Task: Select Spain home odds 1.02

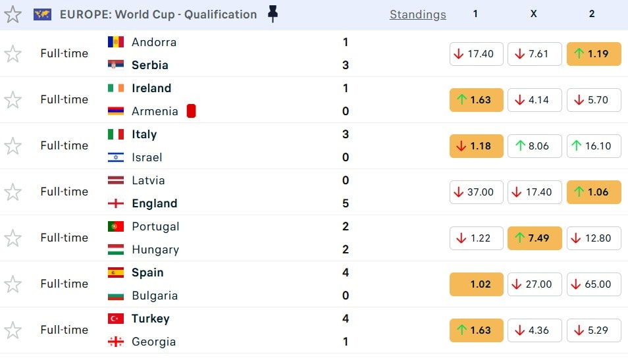Action: coord(476,284)
